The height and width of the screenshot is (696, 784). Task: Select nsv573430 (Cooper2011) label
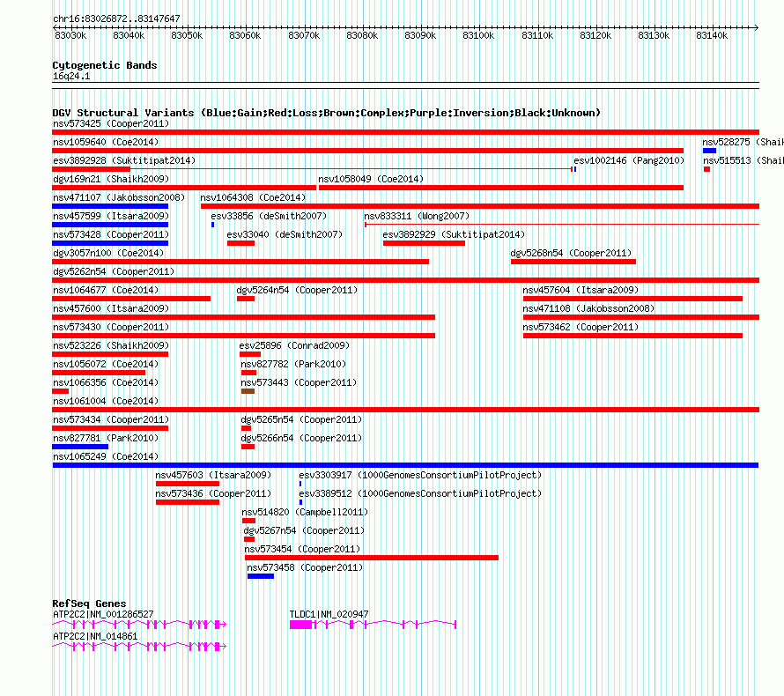pyautogui.click(x=111, y=327)
